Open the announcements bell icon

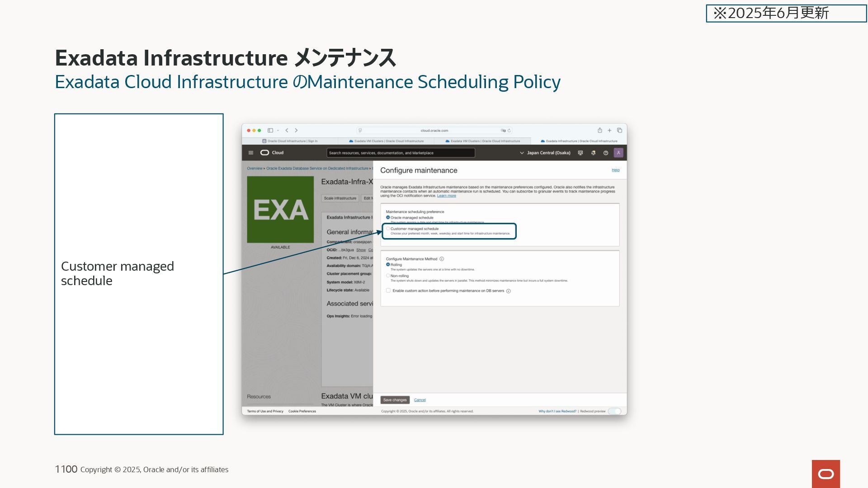click(x=593, y=153)
